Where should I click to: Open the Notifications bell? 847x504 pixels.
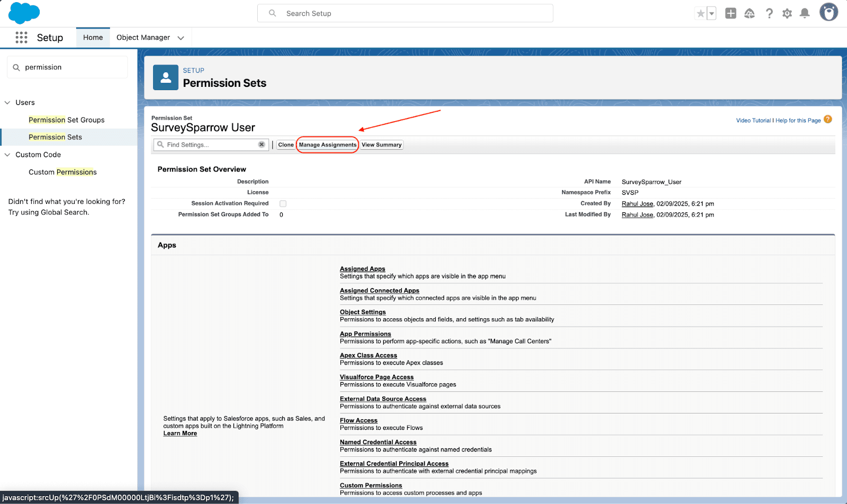(805, 14)
